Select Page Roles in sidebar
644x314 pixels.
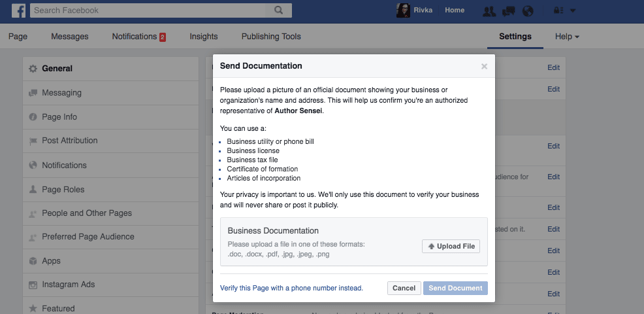tap(110, 189)
